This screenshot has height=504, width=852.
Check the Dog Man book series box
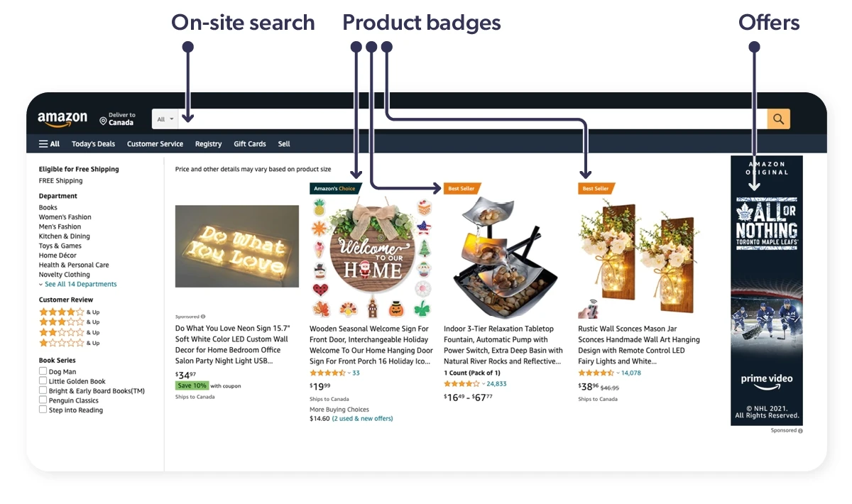pos(43,371)
